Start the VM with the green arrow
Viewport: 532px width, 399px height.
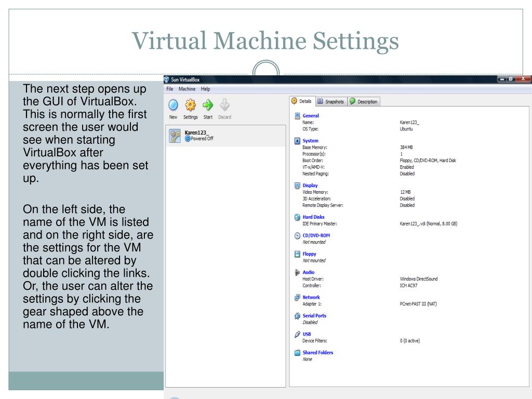pos(208,105)
